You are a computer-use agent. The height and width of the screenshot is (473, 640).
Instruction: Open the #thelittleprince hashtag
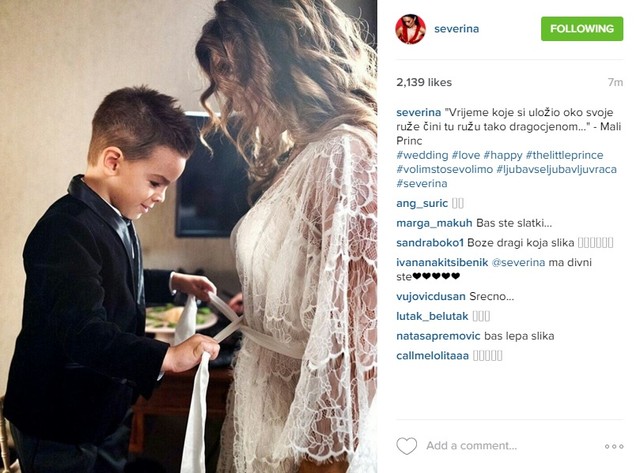[x=564, y=155]
